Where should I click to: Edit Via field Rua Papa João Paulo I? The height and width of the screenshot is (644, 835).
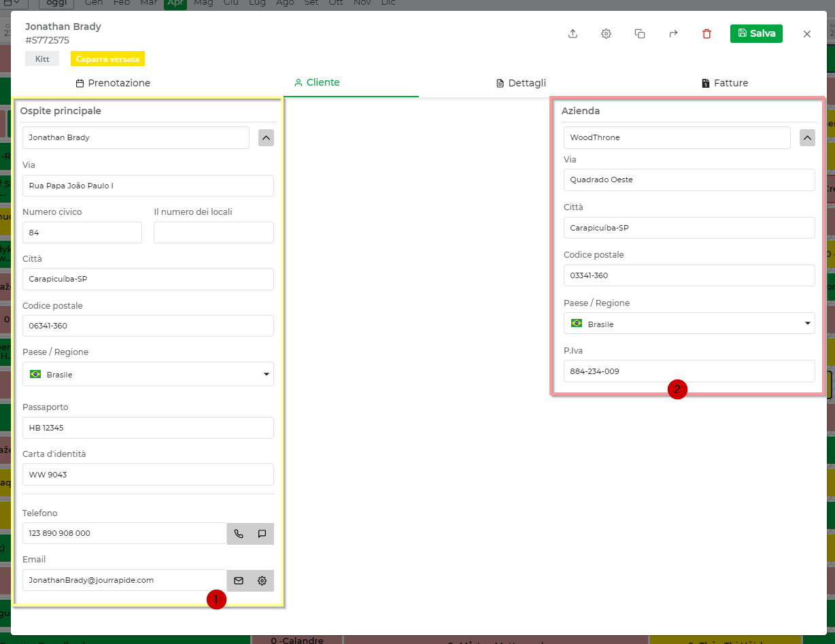pos(148,186)
